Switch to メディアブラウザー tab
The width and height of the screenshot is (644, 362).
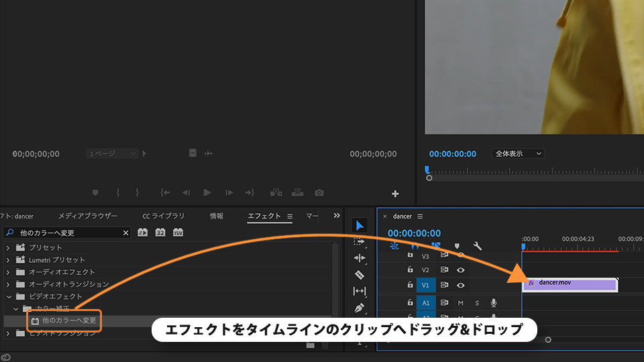tap(87, 216)
